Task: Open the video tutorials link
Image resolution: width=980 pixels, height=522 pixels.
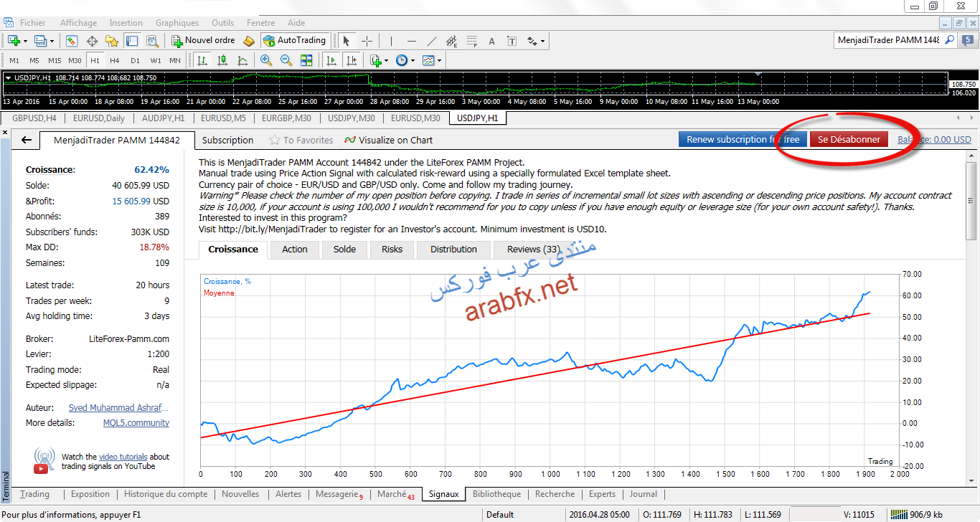Action: coord(123,457)
